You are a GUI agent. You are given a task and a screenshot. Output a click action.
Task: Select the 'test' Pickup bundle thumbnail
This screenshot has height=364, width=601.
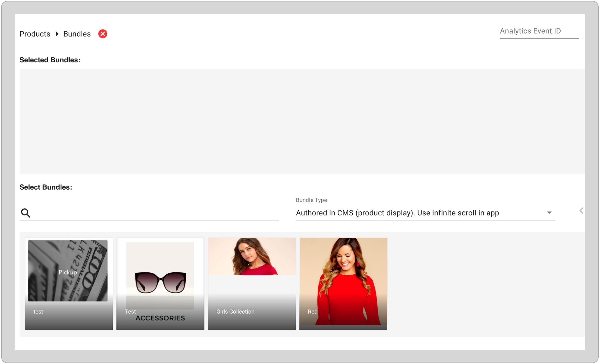point(69,284)
